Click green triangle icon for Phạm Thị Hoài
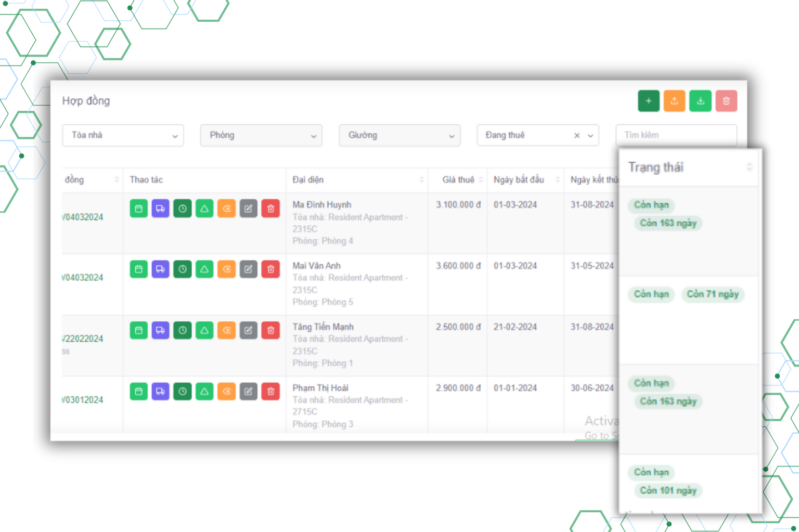The image size is (799, 532). (204, 392)
